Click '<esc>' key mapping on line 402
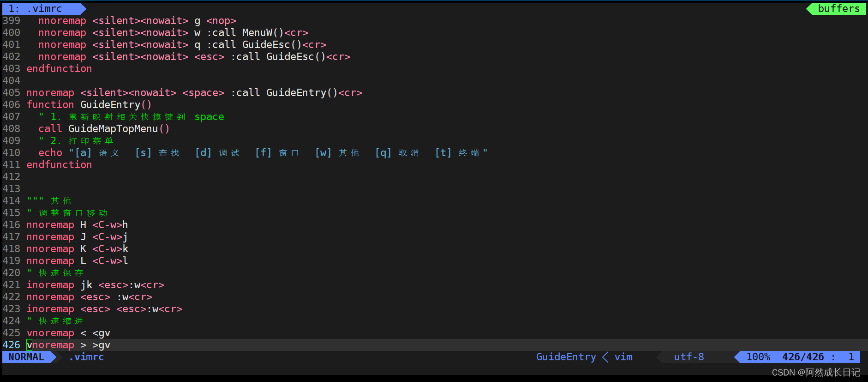This screenshot has height=382, width=868. tap(209, 57)
